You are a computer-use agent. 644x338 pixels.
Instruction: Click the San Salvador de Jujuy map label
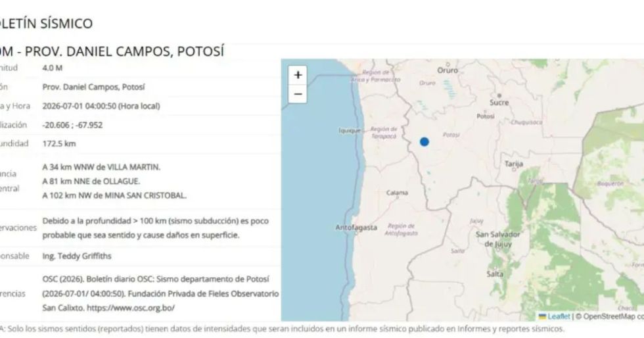pyautogui.click(x=498, y=239)
